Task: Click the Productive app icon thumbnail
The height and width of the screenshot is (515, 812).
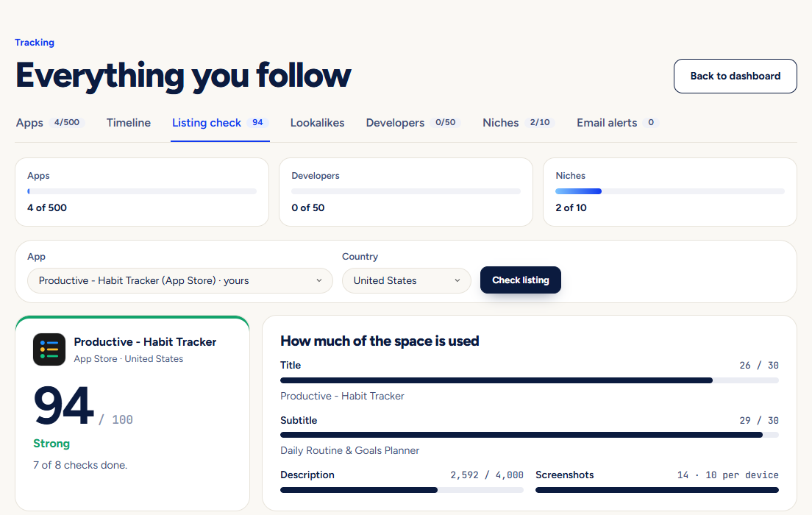Action: [x=49, y=349]
